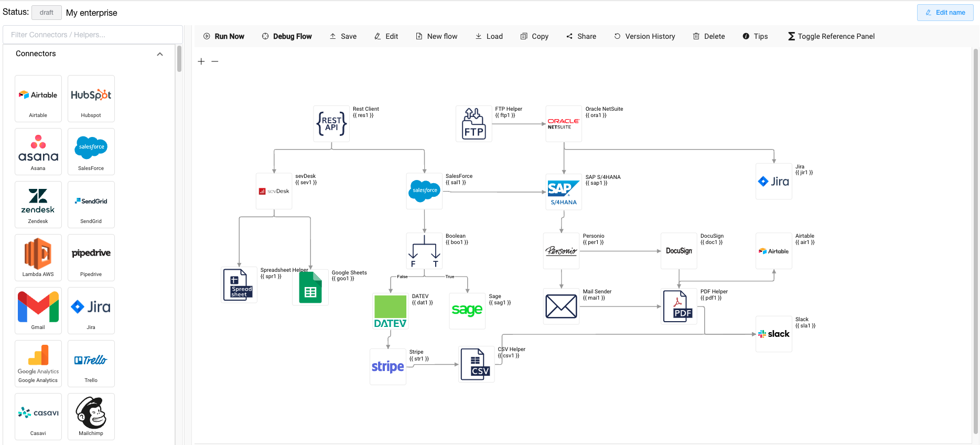Open Version History
The height and width of the screenshot is (445, 980).
(x=644, y=36)
